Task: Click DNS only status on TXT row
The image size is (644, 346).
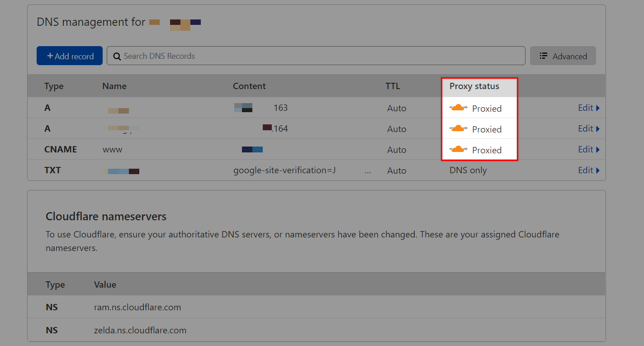Action: pyautogui.click(x=468, y=171)
